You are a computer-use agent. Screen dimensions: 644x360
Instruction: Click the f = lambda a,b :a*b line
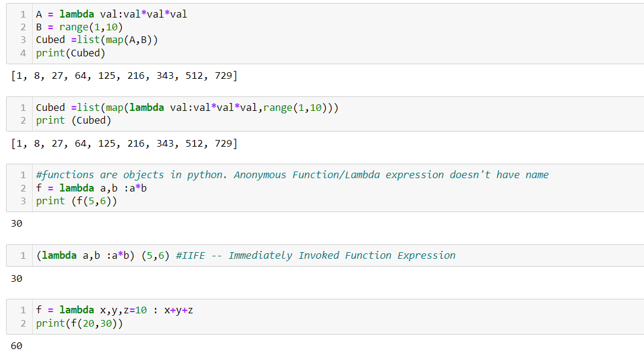click(x=91, y=188)
